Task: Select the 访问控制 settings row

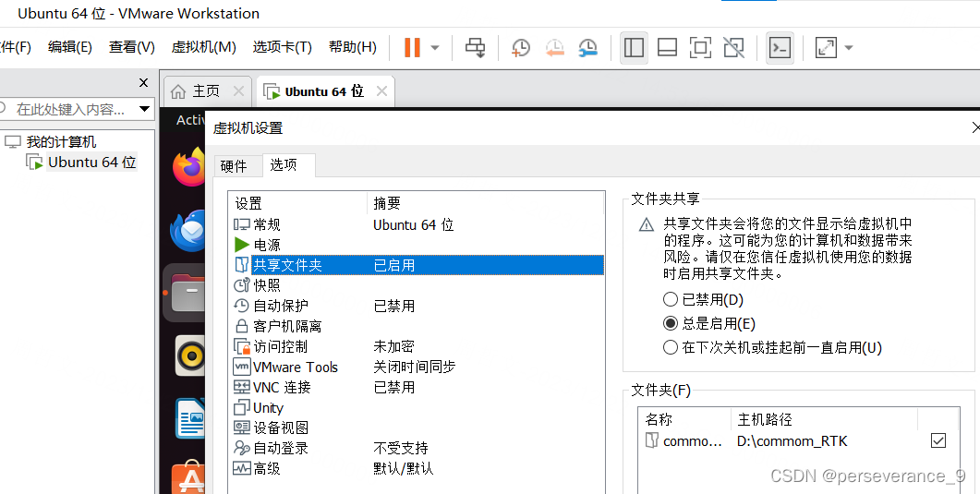Action: click(x=417, y=346)
